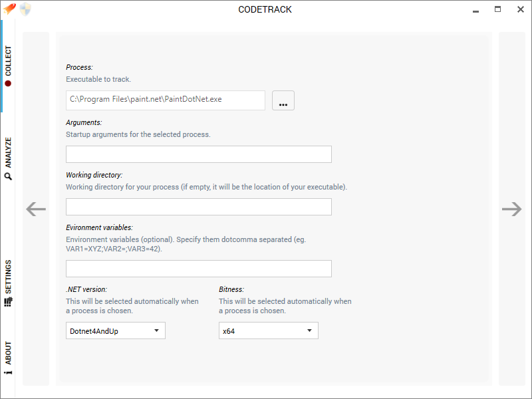Open the Bitness x64 dropdown
The height and width of the screenshot is (399, 532).
coord(269,331)
